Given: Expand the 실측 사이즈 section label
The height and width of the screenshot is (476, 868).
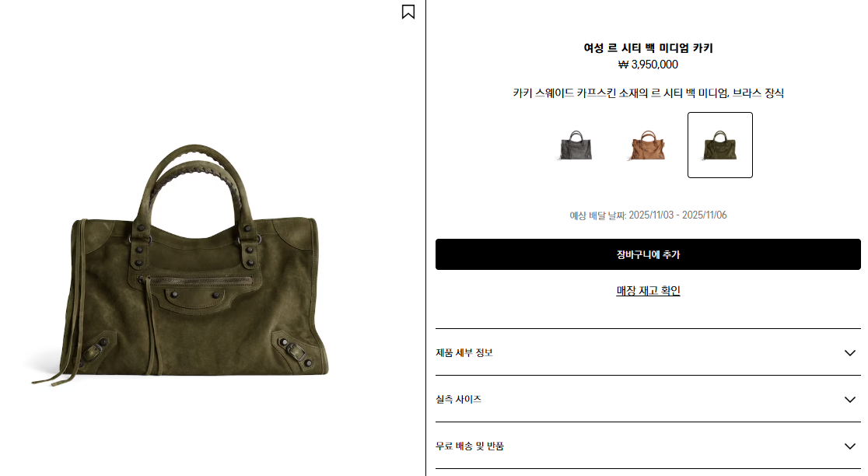Looking at the screenshot, I should (x=458, y=399).
